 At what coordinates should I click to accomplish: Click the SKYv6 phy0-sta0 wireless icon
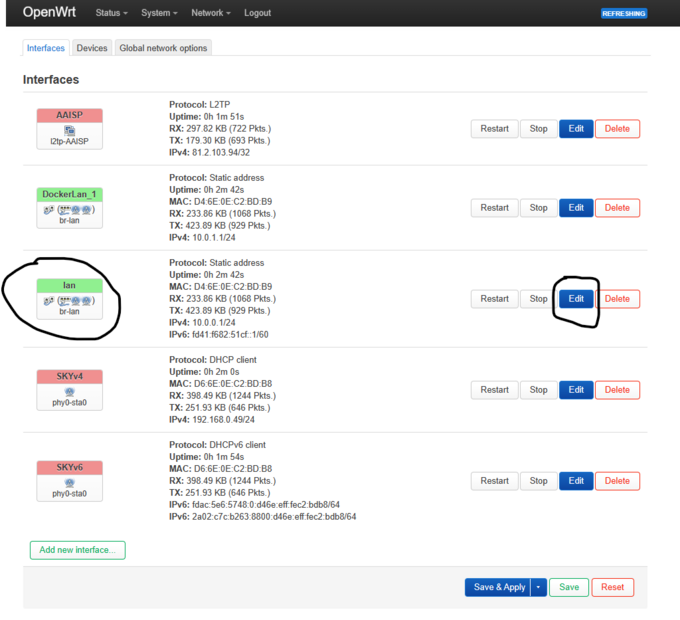(x=69, y=482)
